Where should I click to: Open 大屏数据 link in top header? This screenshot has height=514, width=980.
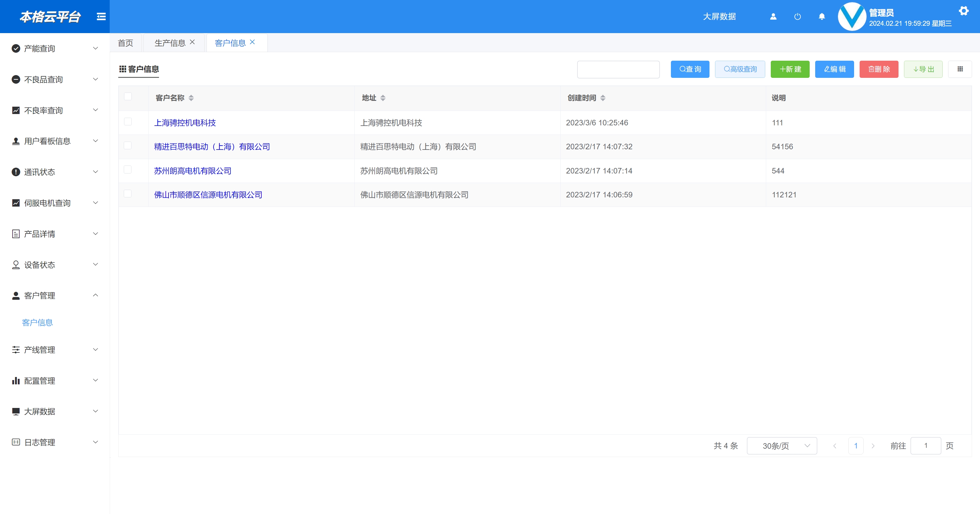tap(719, 16)
